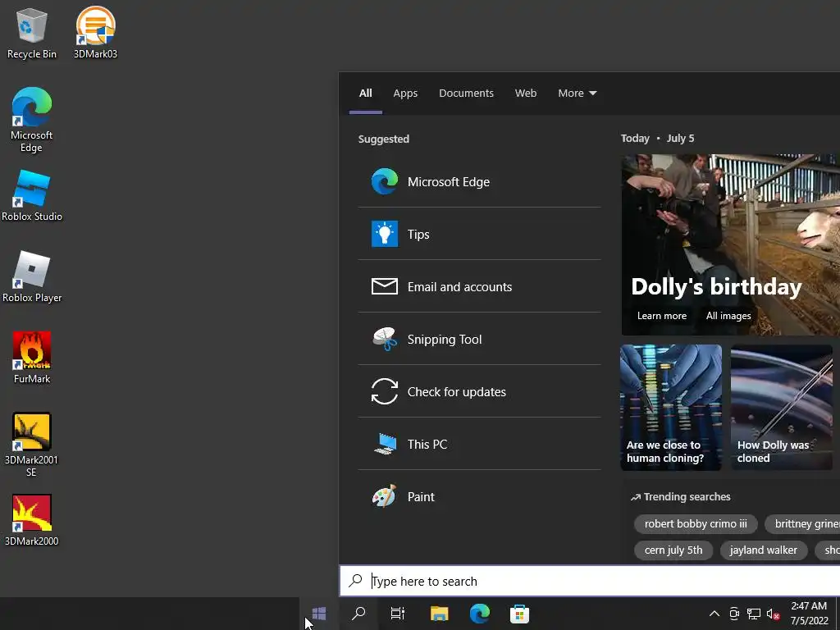Viewport: 840px width, 630px height.
Task: Click the taskbar search magnifier icon
Action: pyautogui.click(x=358, y=614)
